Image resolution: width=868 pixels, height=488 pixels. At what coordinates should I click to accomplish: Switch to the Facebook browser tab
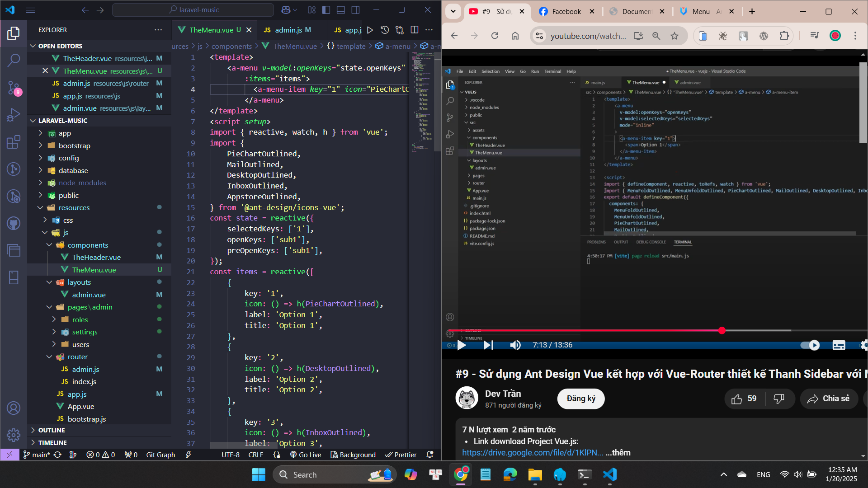pos(566,12)
